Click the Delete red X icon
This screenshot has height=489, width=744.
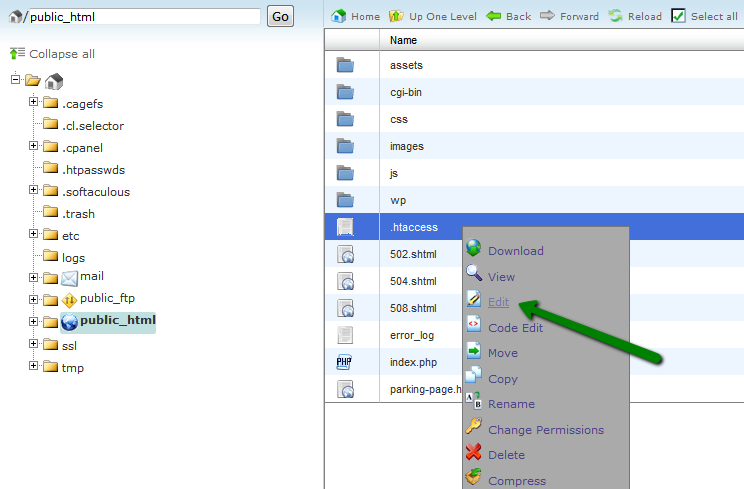474,454
